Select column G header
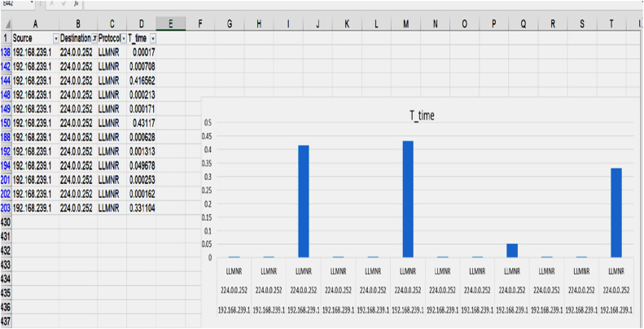This screenshot has width=644, height=329. (x=229, y=24)
